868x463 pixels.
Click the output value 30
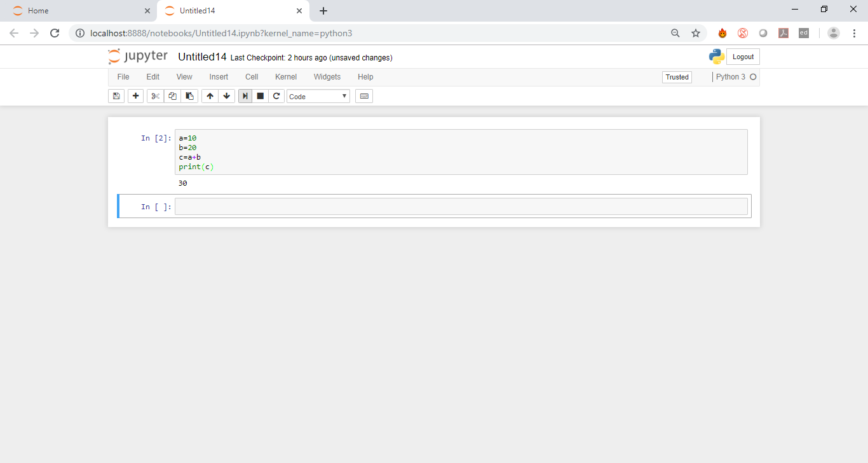pos(183,183)
